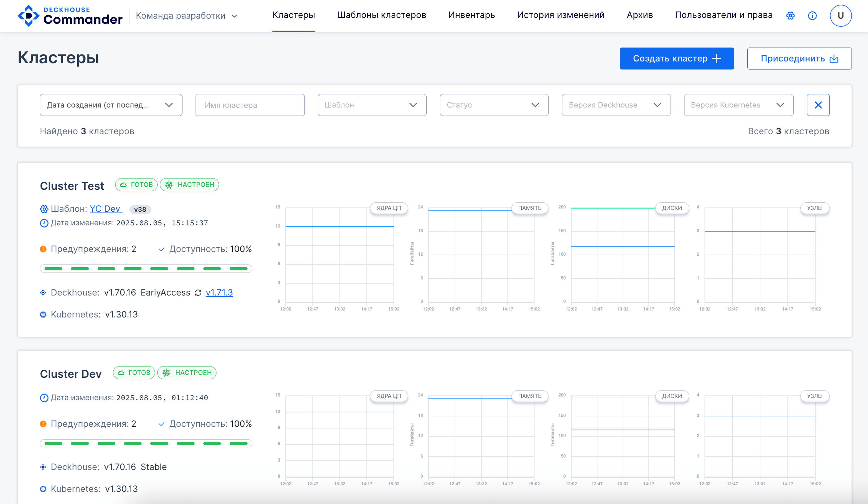This screenshot has width=868, height=504.
Task: Click the ГОТОВ status badge of Cluster Test
Action: (x=137, y=185)
